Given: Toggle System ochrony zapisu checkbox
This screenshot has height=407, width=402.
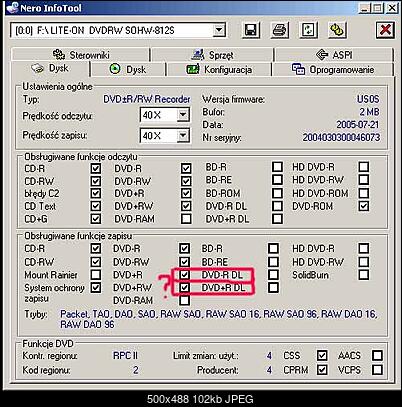Looking at the screenshot, I should coord(96,287).
